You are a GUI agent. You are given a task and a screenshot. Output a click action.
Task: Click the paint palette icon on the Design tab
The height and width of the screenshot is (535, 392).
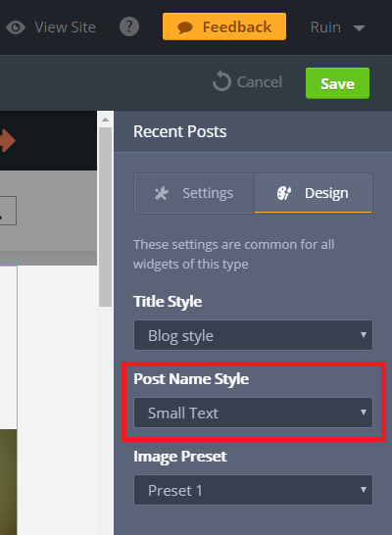point(284,193)
